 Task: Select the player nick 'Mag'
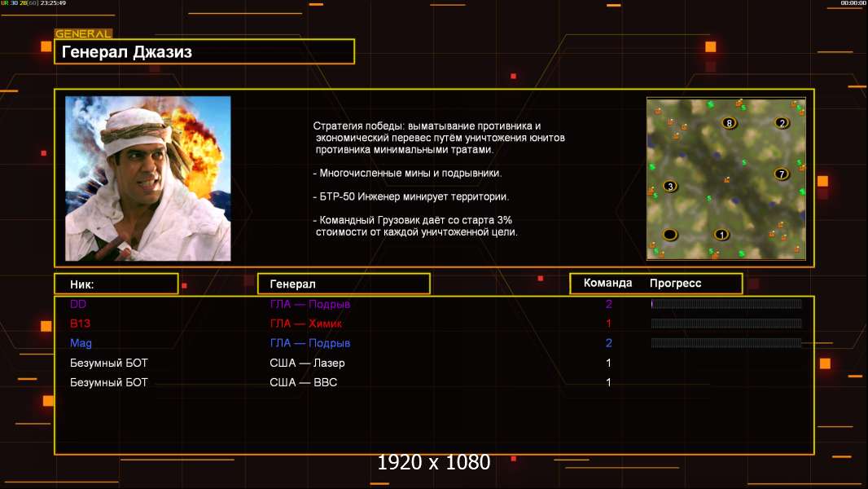[x=81, y=343]
